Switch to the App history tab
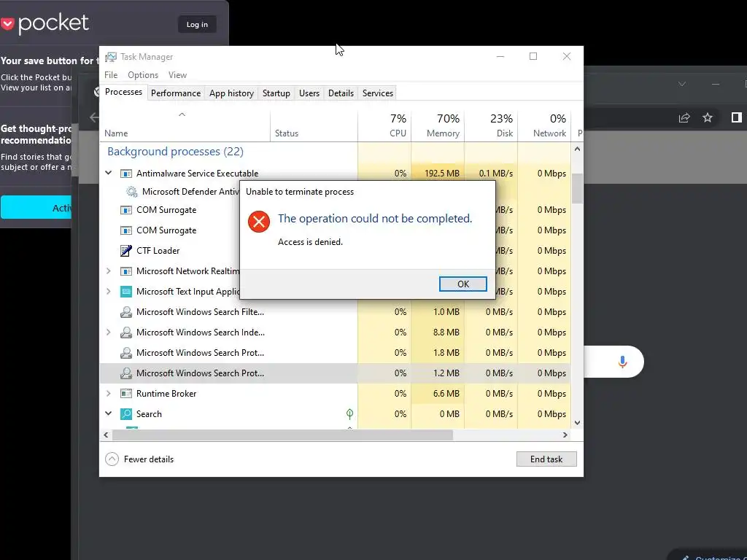The height and width of the screenshot is (560, 747). point(231,93)
